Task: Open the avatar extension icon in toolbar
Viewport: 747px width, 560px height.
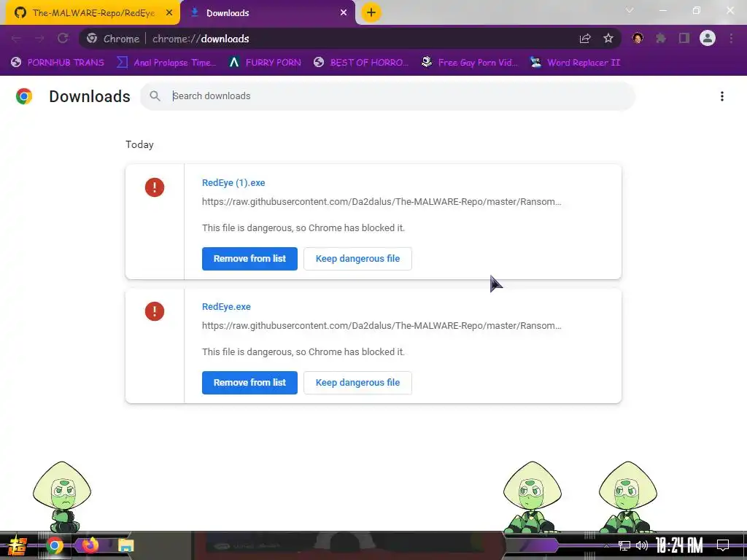Action: [638, 38]
